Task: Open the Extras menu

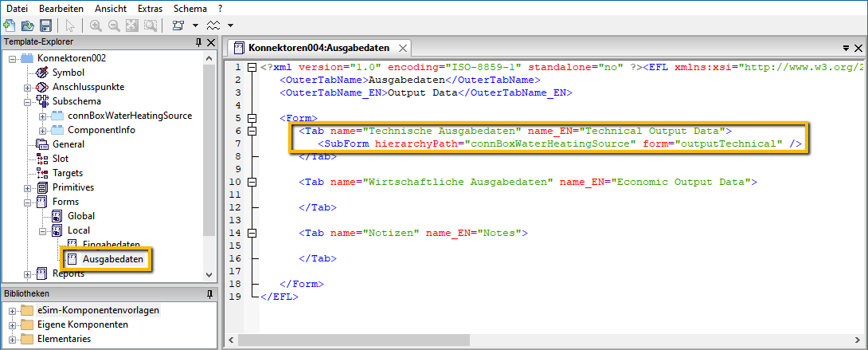Action: [151, 8]
